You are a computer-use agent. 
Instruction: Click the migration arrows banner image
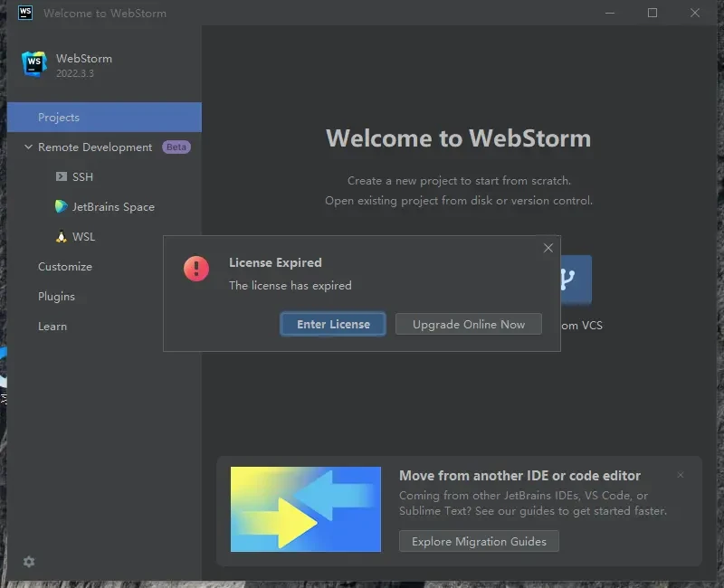(306, 508)
